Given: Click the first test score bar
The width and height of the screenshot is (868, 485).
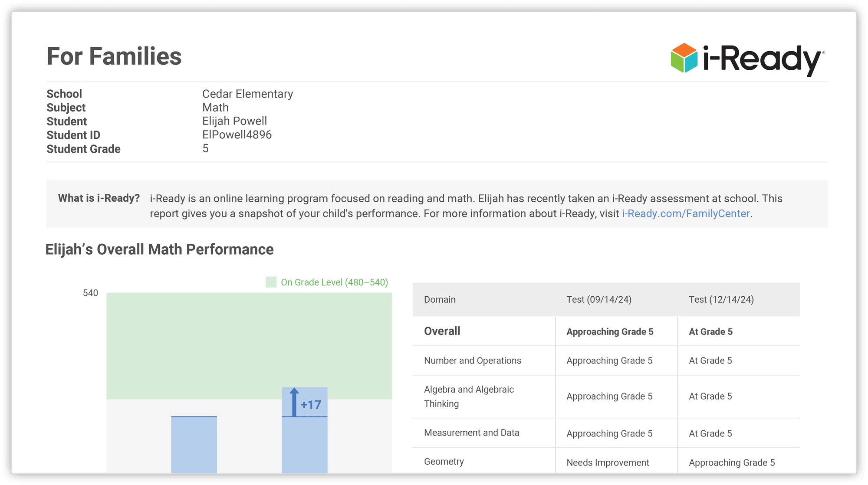Looking at the screenshot, I should pyautogui.click(x=194, y=445).
